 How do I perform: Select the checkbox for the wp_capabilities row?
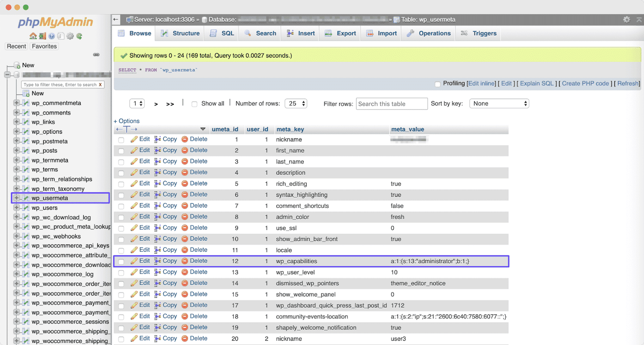tap(121, 262)
